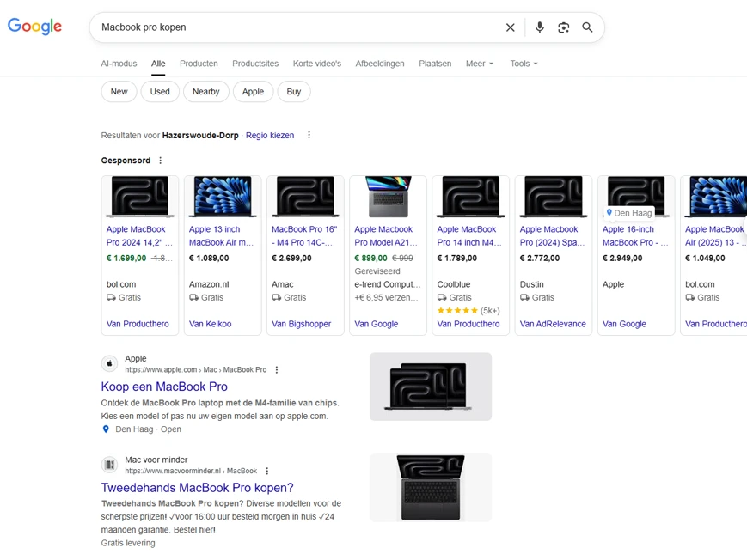Click Apple favicon in organic result
Viewport: 747px width, 560px height.
point(109,363)
